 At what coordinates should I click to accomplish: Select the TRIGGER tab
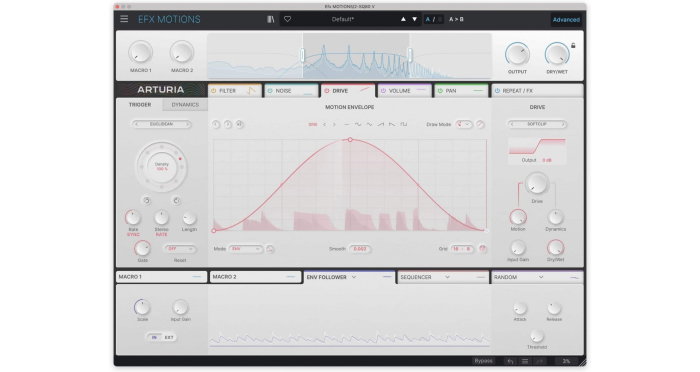[x=140, y=104]
